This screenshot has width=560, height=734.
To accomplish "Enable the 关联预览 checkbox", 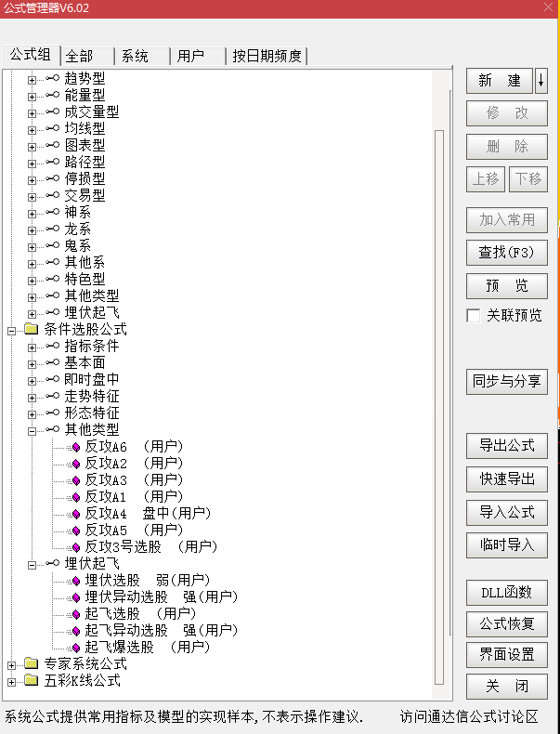I will point(474,316).
